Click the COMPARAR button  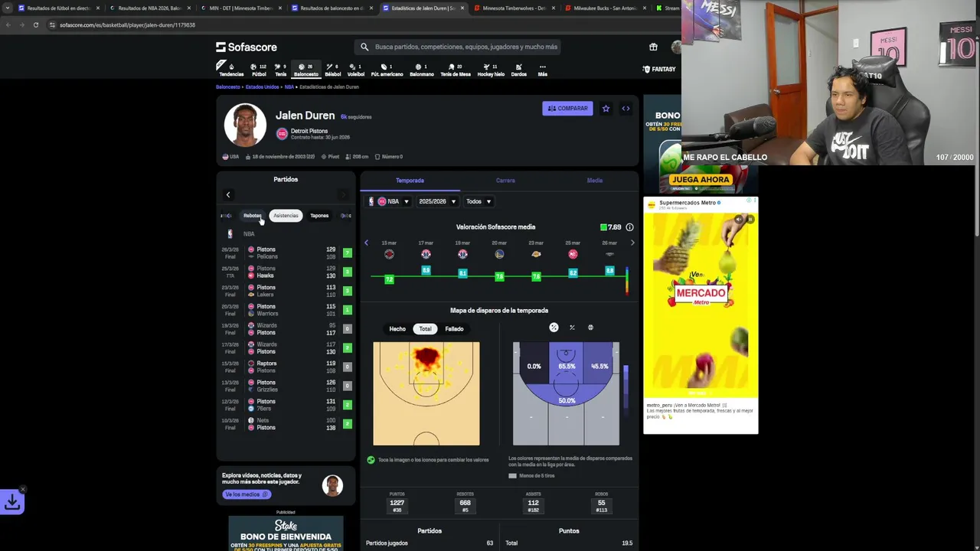pyautogui.click(x=567, y=109)
